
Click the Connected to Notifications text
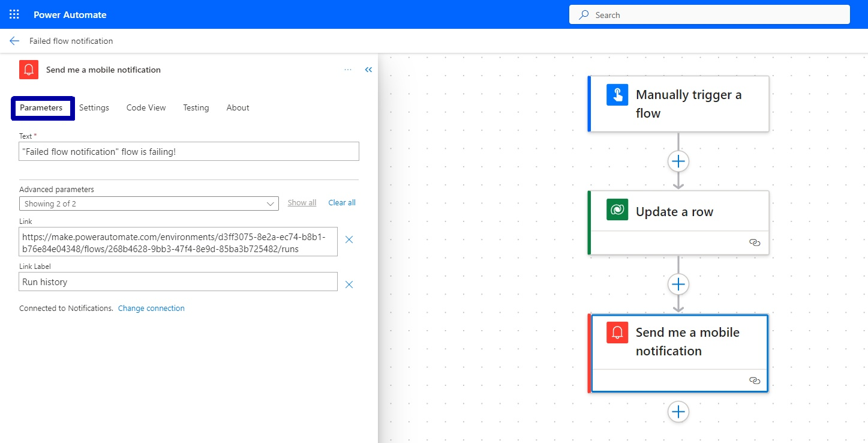coord(66,309)
